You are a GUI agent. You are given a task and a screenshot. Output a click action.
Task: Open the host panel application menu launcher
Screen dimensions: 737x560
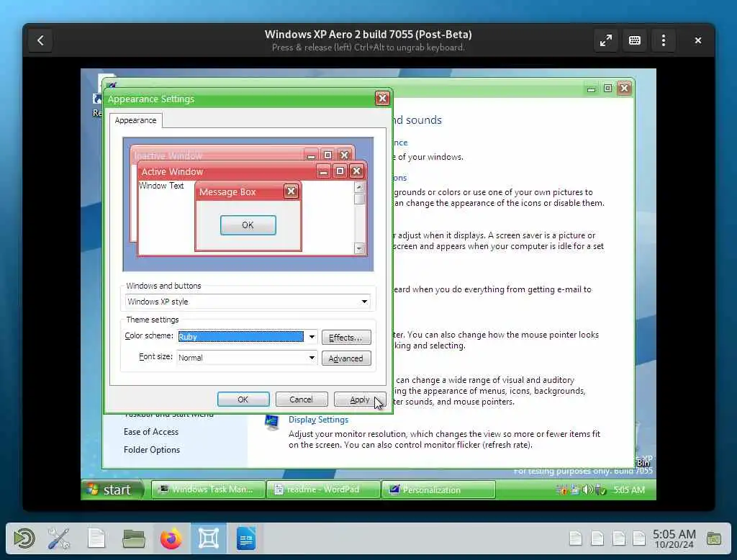[24, 538]
